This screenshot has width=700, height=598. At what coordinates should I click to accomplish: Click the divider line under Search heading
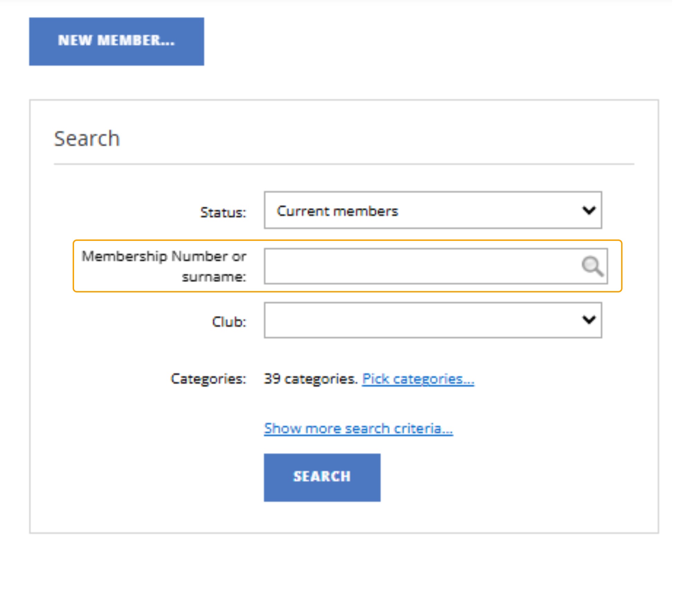[x=344, y=164]
